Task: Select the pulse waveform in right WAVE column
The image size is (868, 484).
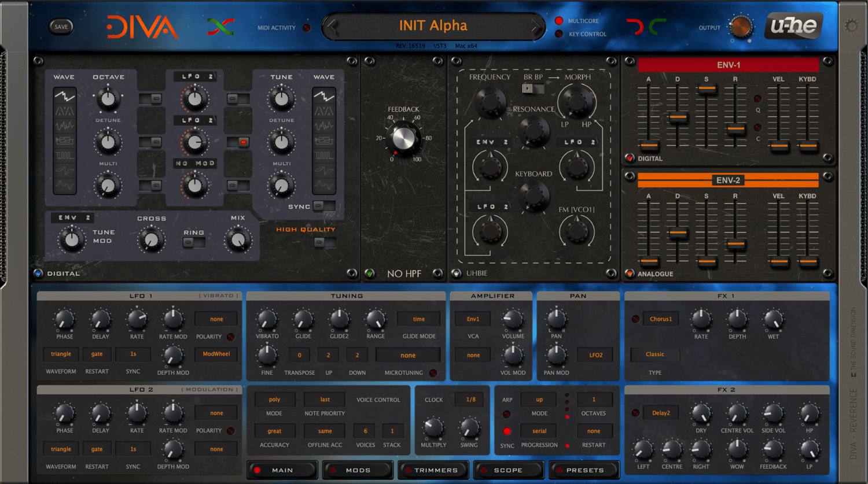Action: tap(323, 155)
